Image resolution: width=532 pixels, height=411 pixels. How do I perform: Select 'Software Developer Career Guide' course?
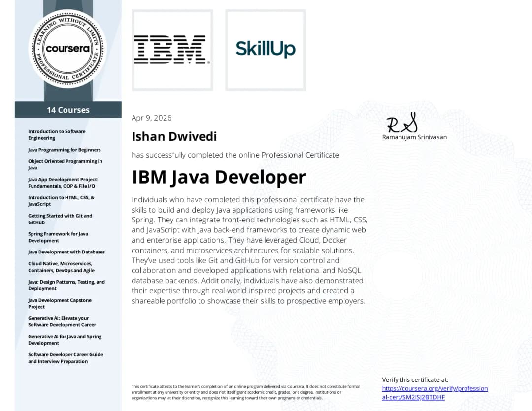click(66, 358)
